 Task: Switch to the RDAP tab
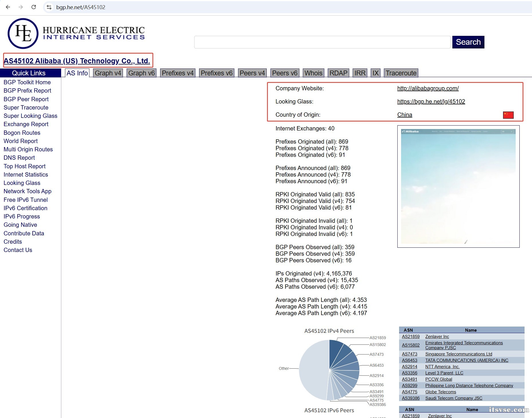[338, 73]
